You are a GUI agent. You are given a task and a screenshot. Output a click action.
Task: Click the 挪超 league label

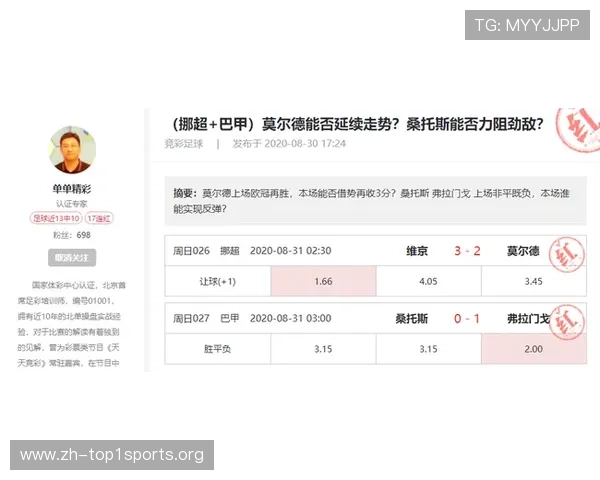(x=230, y=251)
